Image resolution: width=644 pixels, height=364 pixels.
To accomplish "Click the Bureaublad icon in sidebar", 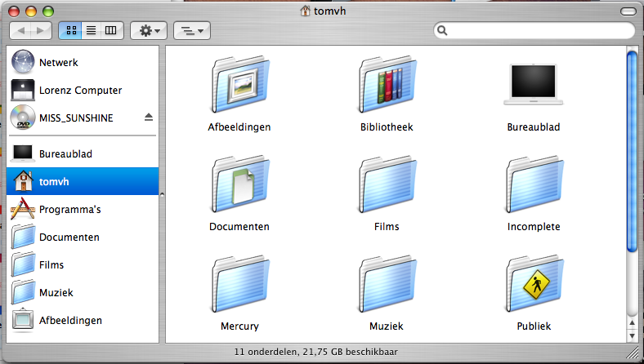I will pos(23,153).
